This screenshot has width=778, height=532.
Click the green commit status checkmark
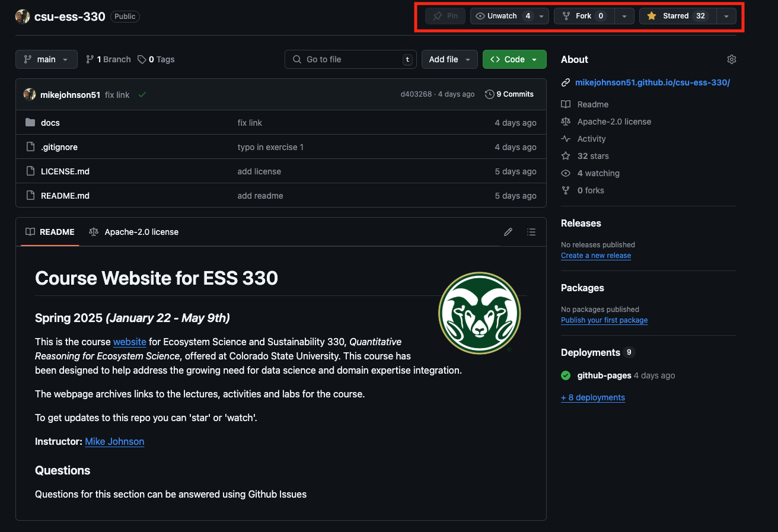click(142, 94)
